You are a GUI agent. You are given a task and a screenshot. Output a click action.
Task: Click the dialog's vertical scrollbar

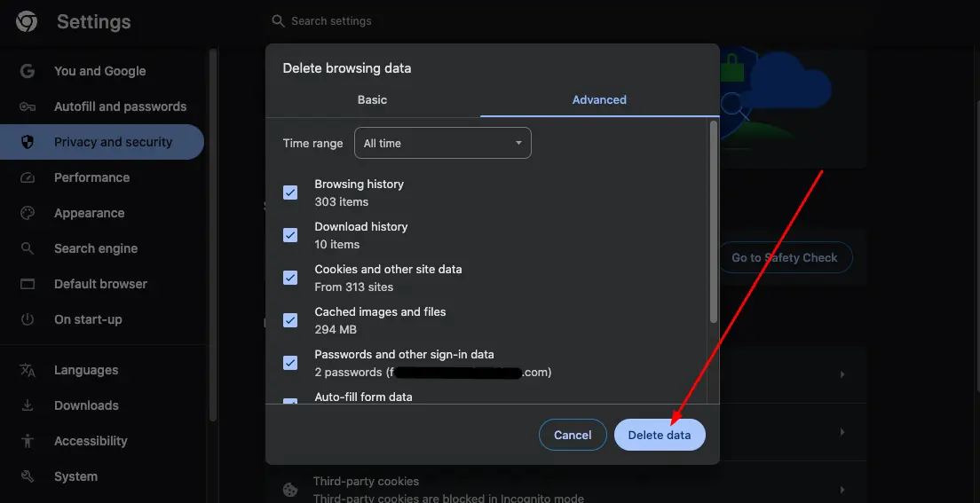(714, 222)
